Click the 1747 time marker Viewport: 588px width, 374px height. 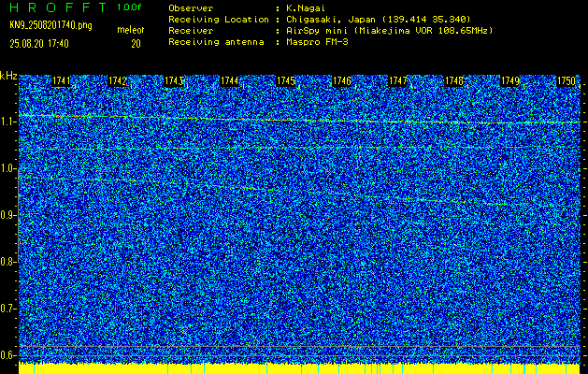(x=398, y=81)
